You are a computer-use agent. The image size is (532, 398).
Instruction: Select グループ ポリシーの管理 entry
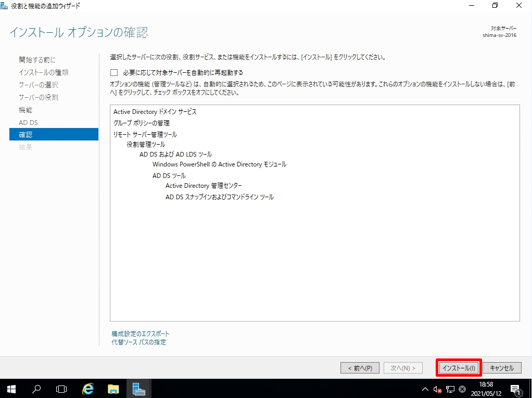(x=142, y=123)
